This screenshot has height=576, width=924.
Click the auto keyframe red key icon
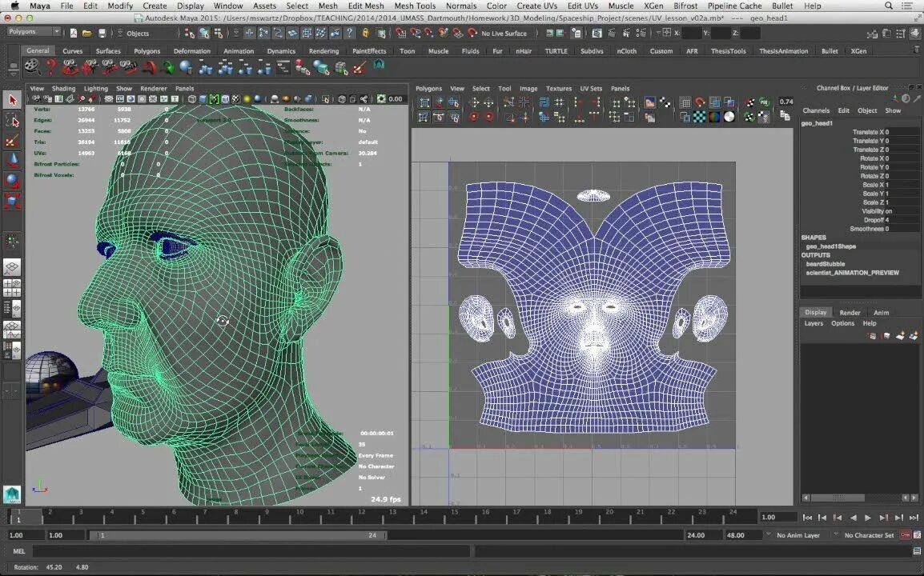click(905, 535)
